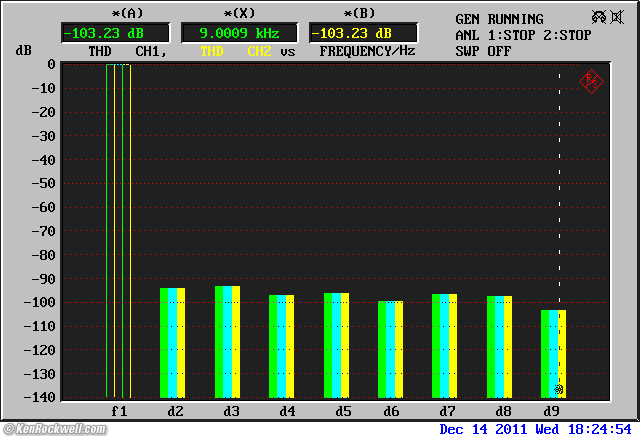Click the red Rohde & Schwarz diamond logo
This screenshot has height=436, width=640.
591,81
